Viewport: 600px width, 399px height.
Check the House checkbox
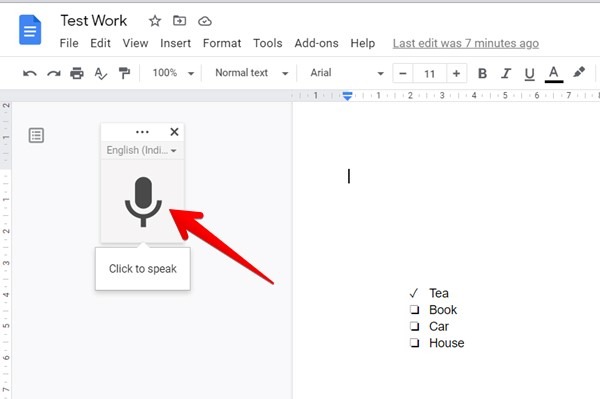point(414,342)
